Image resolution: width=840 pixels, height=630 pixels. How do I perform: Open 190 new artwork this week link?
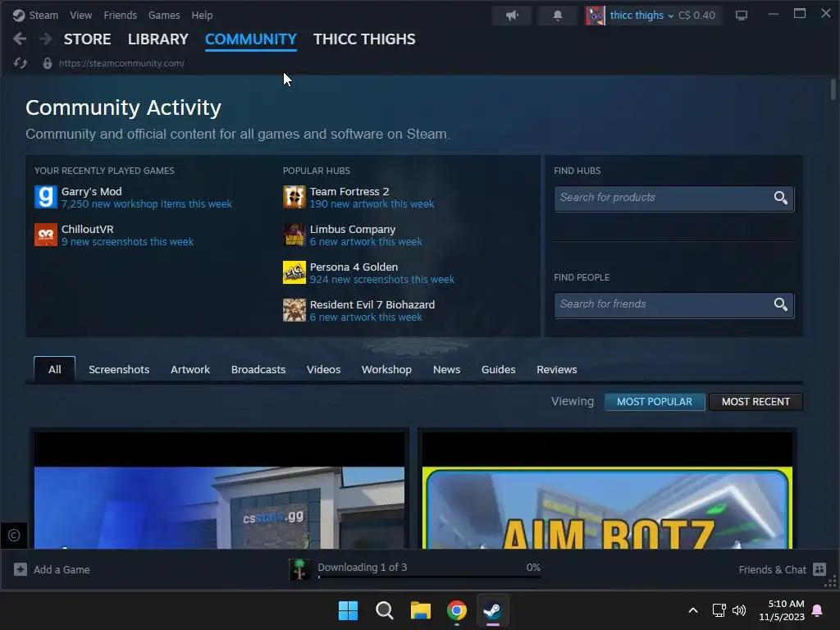tap(372, 204)
